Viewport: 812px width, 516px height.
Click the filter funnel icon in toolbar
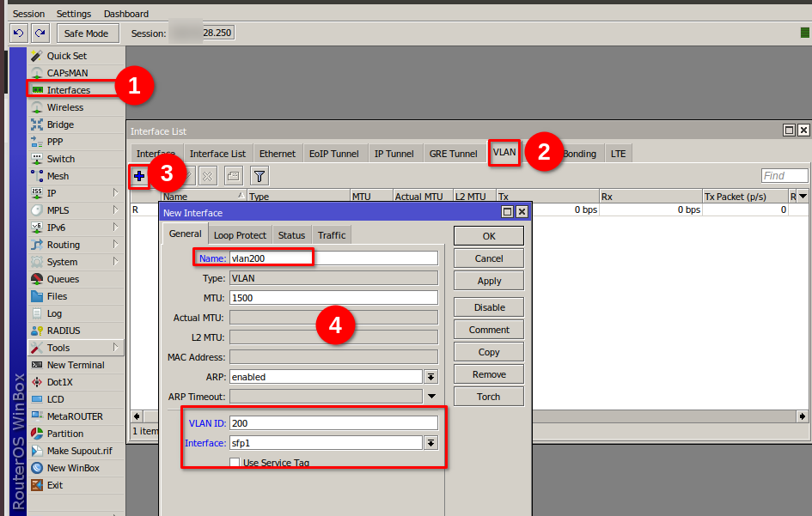tap(259, 176)
